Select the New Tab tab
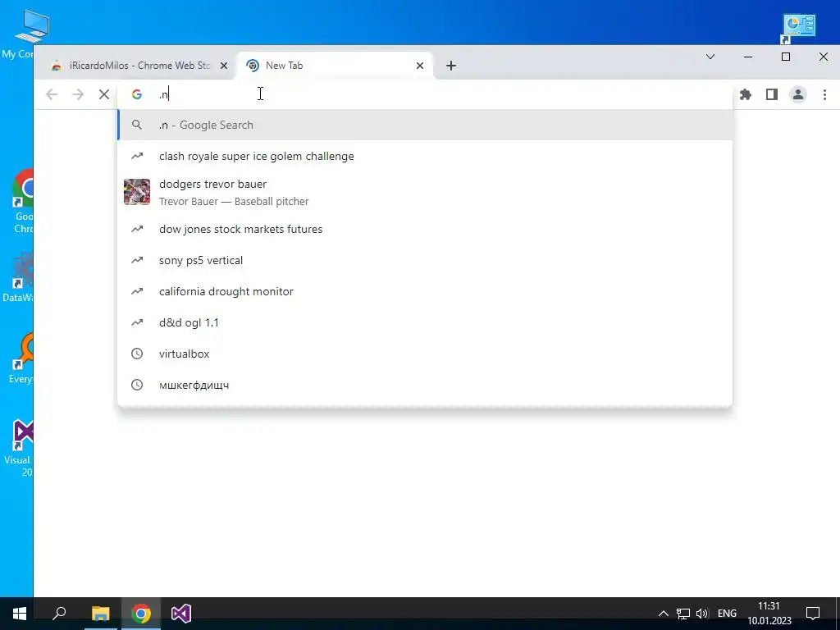The height and width of the screenshot is (630, 840). point(335,66)
